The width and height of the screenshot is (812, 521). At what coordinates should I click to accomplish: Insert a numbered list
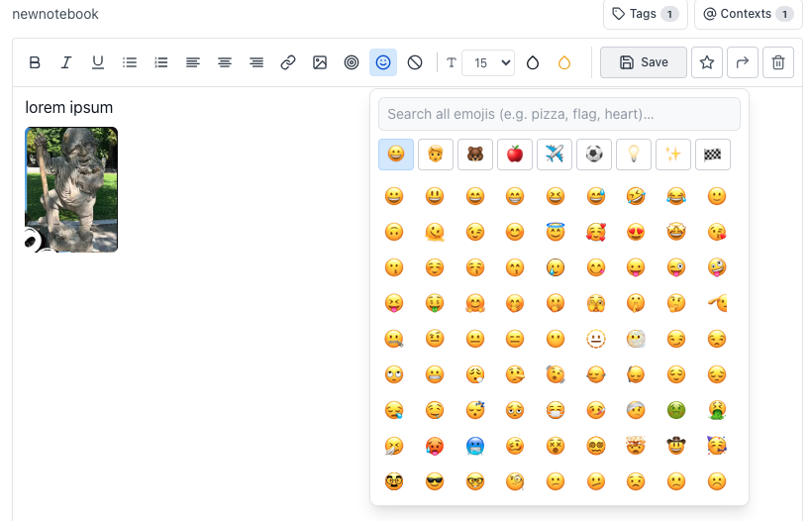pos(161,62)
